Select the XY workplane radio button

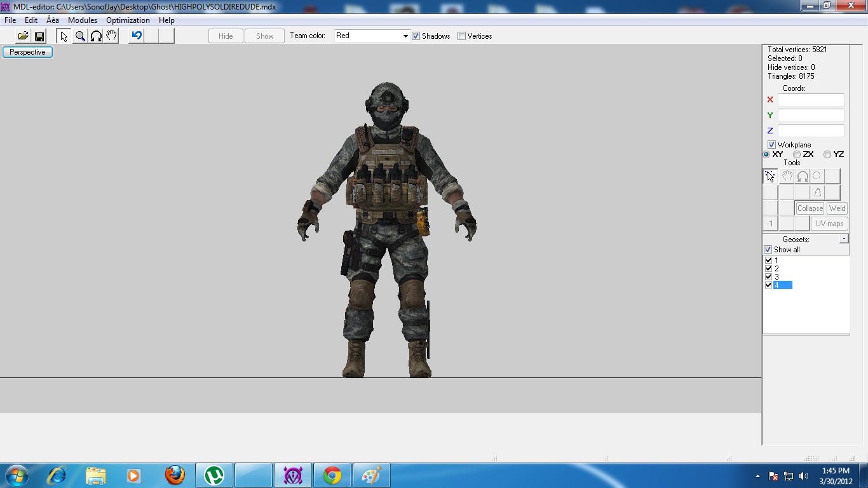(766, 154)
